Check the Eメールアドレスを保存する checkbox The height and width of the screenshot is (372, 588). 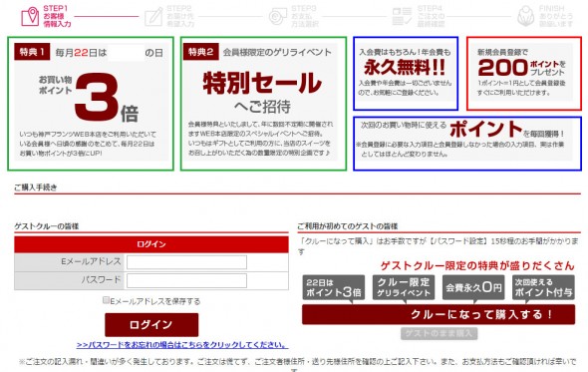(x=106, y=300)
